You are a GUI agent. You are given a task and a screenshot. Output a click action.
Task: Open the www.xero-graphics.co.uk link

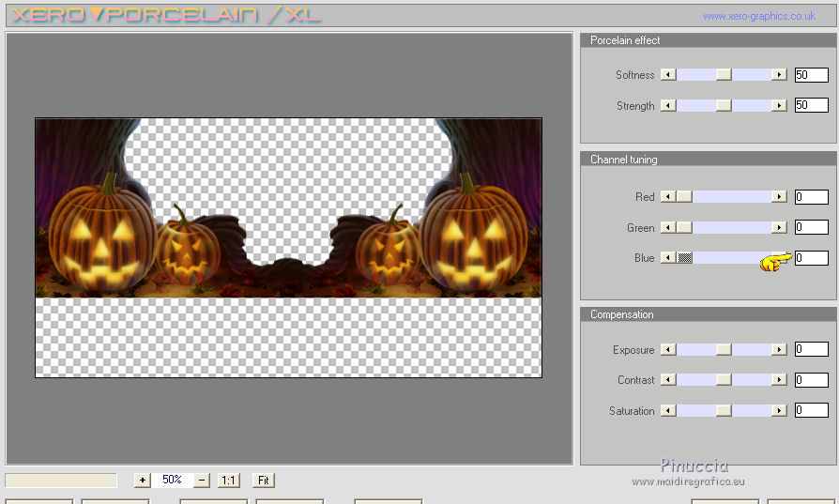pos(758,16)
